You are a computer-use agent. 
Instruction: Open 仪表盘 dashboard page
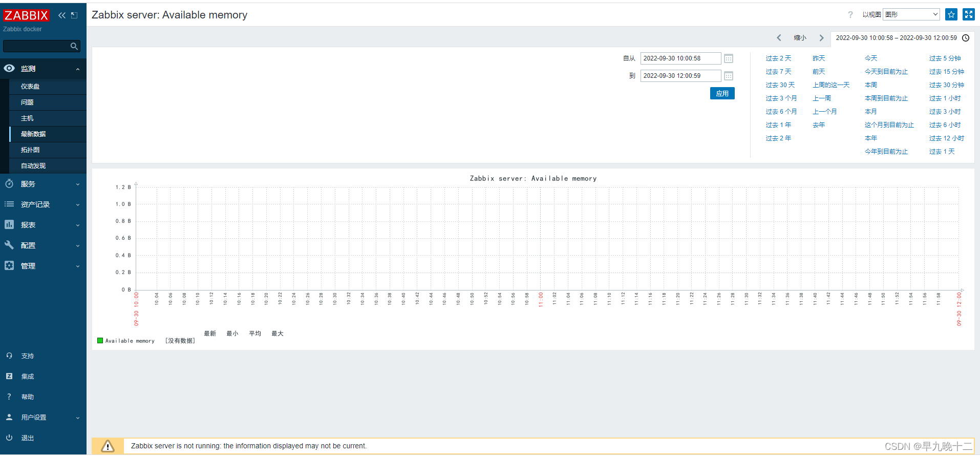coord(30,87)
